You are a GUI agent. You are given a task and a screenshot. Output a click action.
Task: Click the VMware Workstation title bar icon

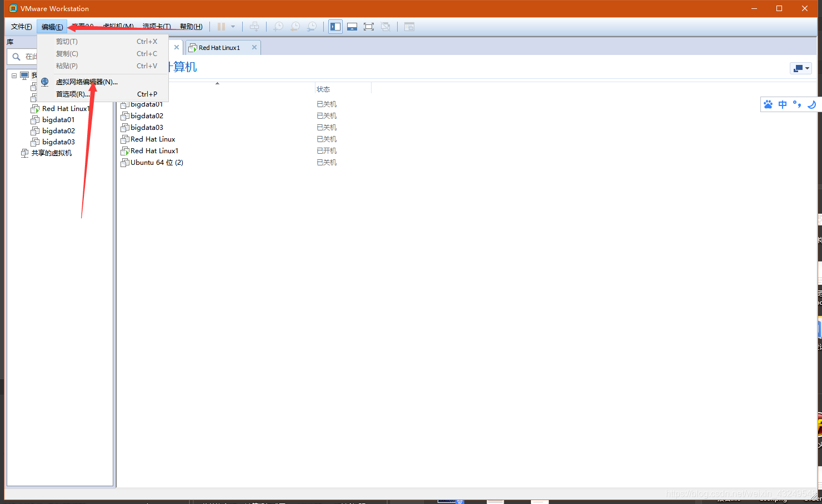[x=13, y=8]
